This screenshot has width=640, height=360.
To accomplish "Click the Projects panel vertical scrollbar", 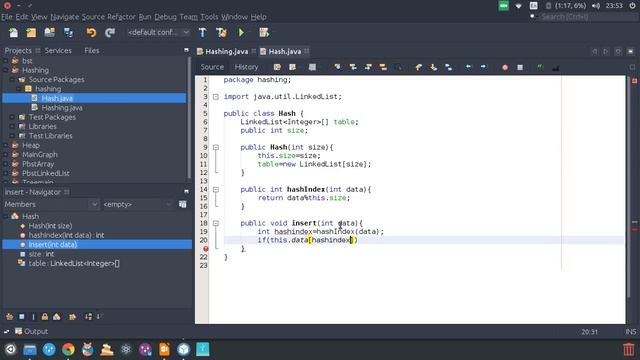I will point(189,118).
